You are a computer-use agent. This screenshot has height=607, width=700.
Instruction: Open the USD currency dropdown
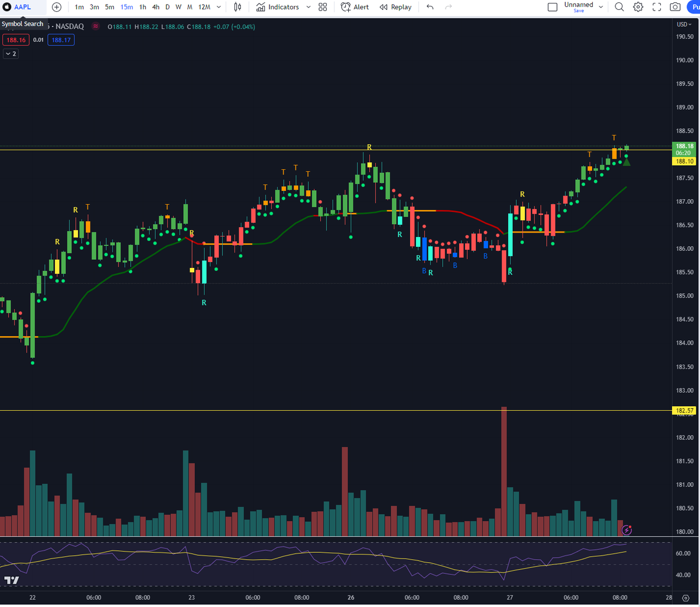684,25
